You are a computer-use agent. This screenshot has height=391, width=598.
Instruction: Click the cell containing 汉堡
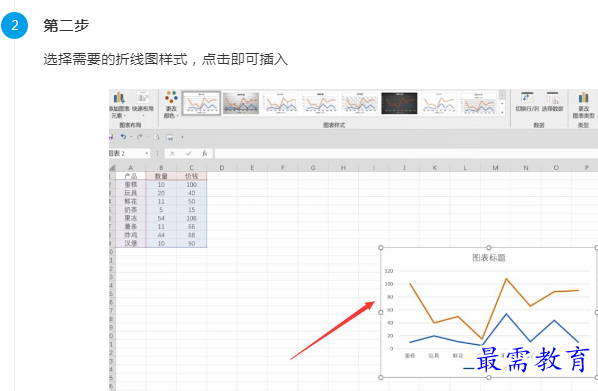[x=130, y=243]
